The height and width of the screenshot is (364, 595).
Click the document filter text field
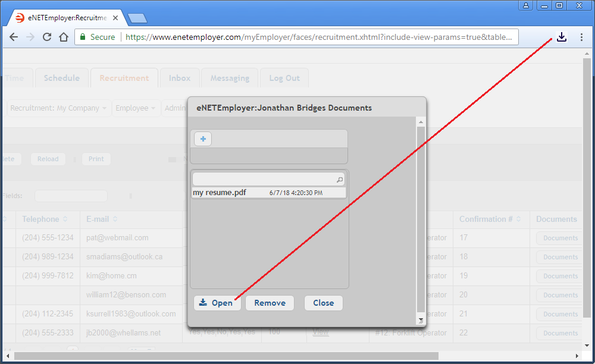(x=264, y=179)
